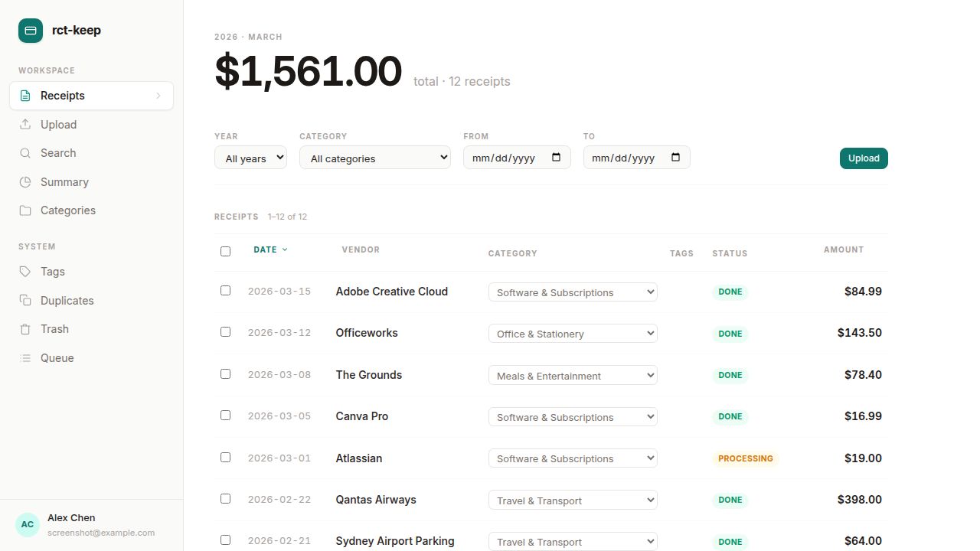Select the Search icon in the sidebar

pos(26,153)
